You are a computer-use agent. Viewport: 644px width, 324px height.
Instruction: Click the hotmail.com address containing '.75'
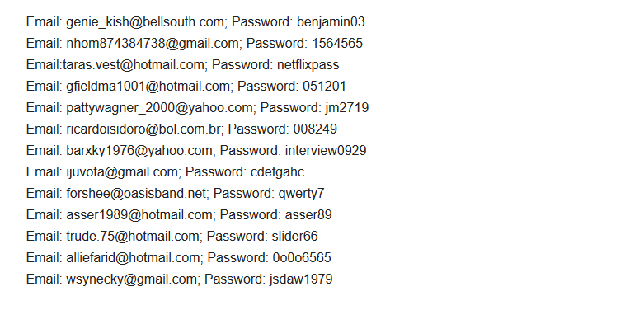(133, 236)
